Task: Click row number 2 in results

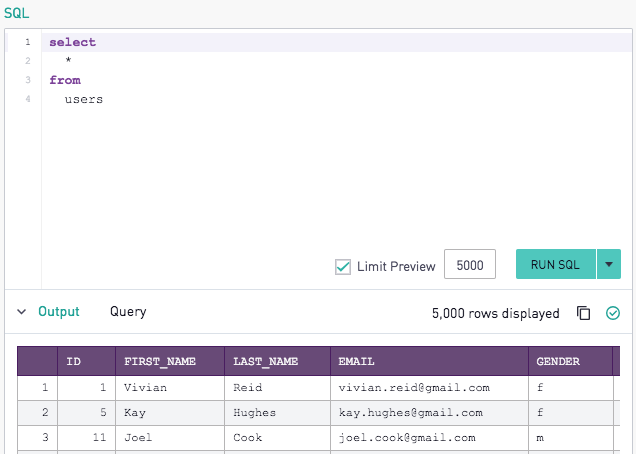Action: (37, 413)
